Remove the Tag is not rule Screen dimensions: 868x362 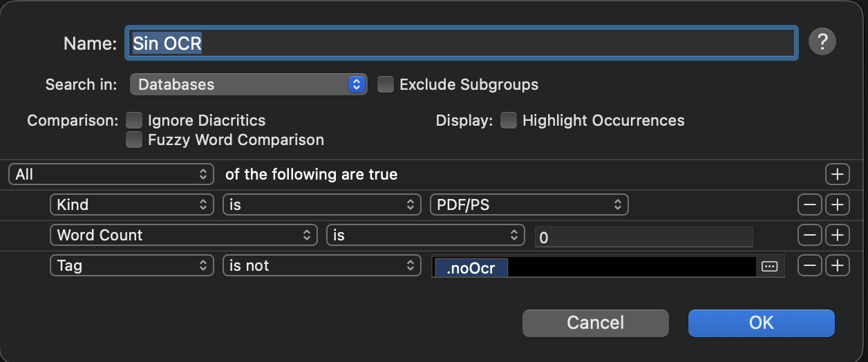click(809, 265)
